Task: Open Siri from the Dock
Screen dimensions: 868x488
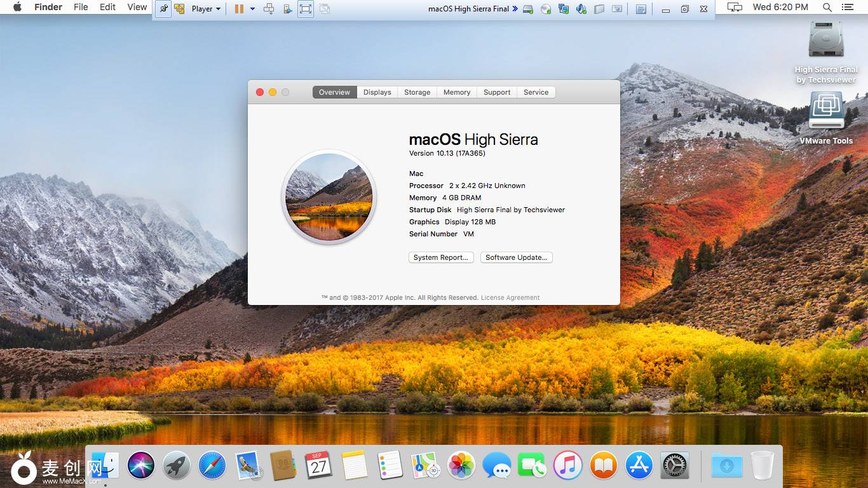Action: [x=140, y=466]
